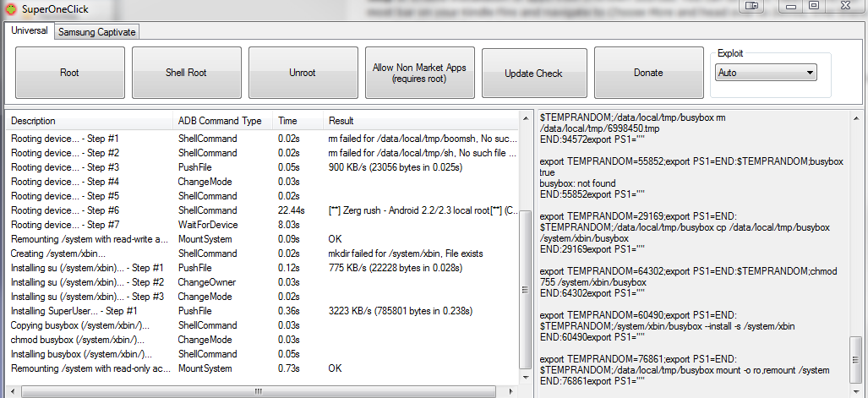Image resolution: width=868 pixels, height=398 pixels.
Task: Select the Rooting device Step #2 row
Action: tap(264, 153)
